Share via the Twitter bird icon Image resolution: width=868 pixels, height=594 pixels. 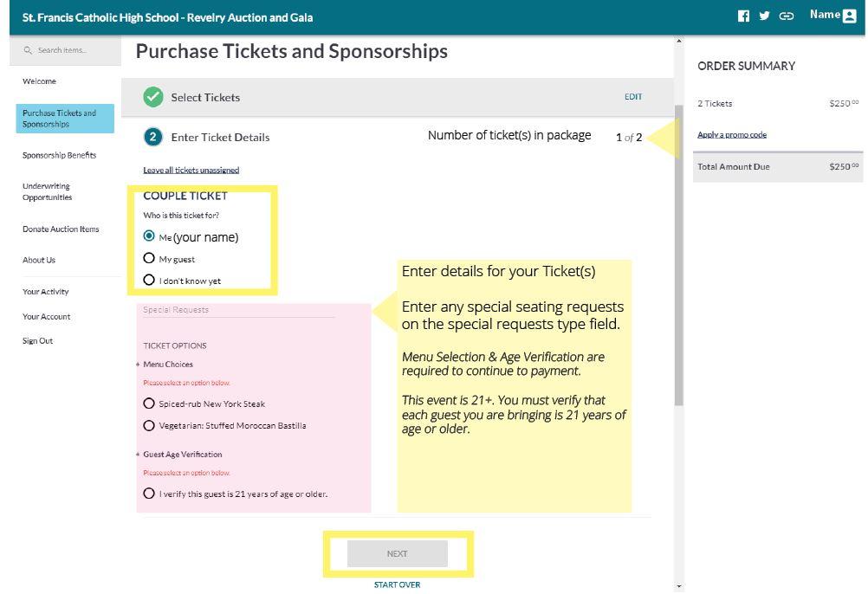pyautogui.click(x=765, y=16)
